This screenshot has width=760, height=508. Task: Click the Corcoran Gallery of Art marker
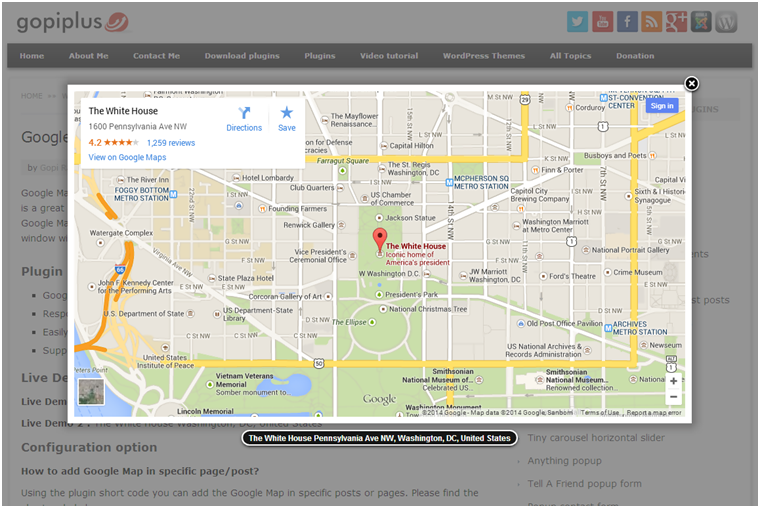point(328,296)
